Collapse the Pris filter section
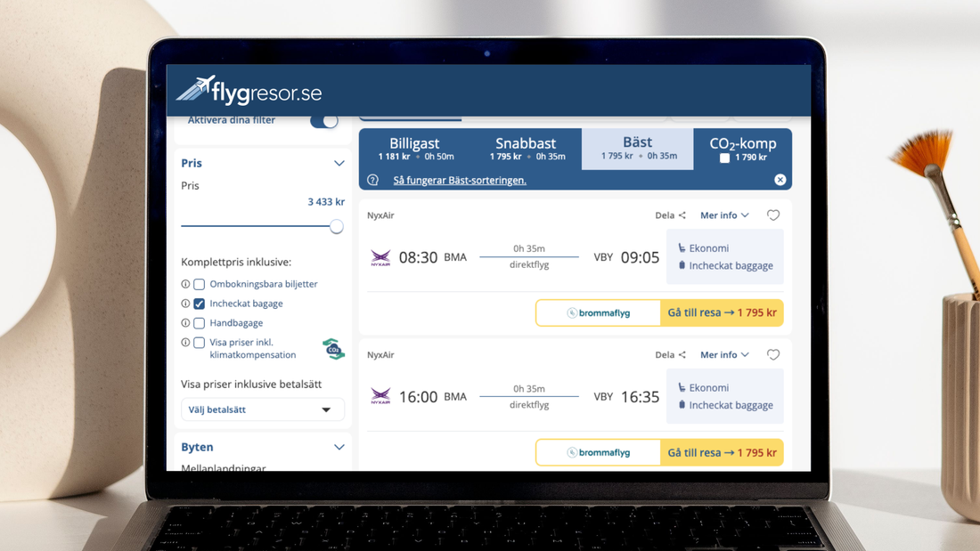Image resolution: width=980 pixels, height=551 pixels. [339, 163]
